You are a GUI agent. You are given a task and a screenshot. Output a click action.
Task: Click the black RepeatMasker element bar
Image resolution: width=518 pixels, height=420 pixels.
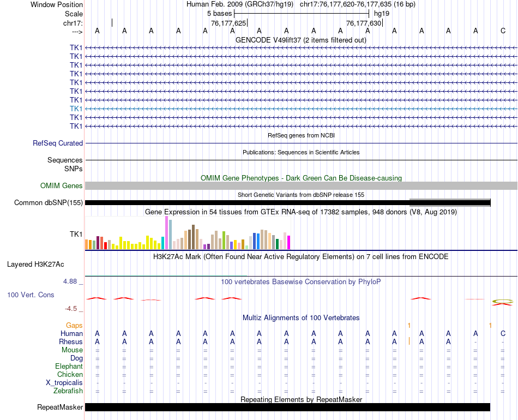pyautogui.click(x=287, y=407)
